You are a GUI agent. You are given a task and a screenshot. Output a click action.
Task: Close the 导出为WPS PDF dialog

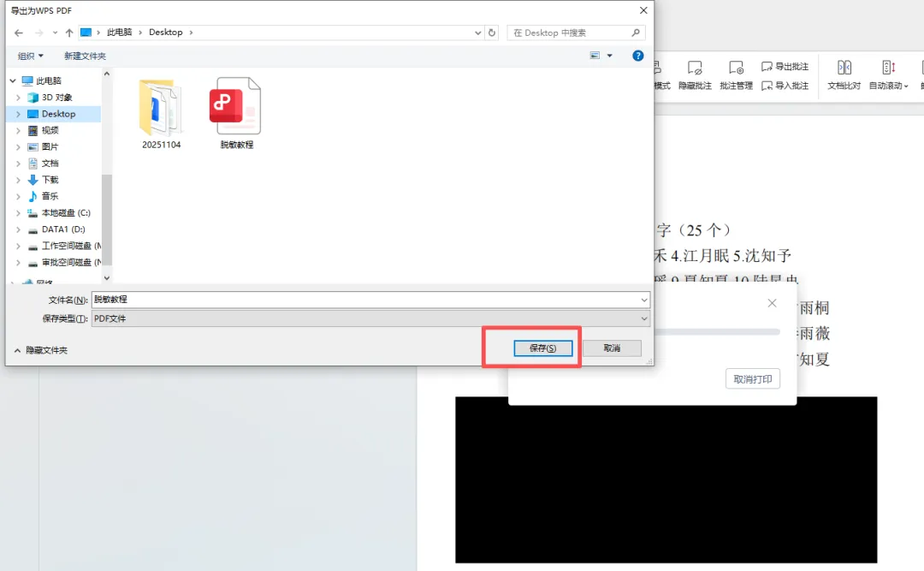(643, 10)
